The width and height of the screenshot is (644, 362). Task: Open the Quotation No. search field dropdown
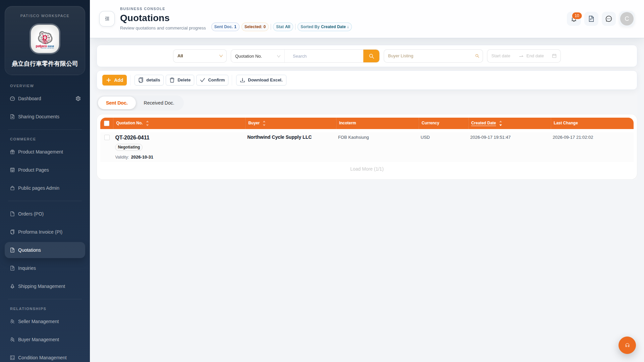click(x=258, y=56)
